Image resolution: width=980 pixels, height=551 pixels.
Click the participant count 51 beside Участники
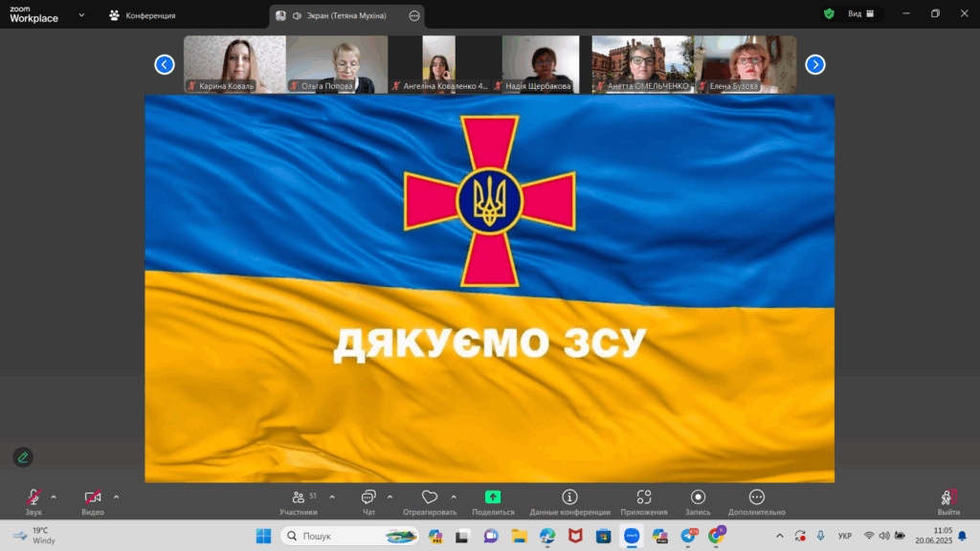(x=313, y=496)
